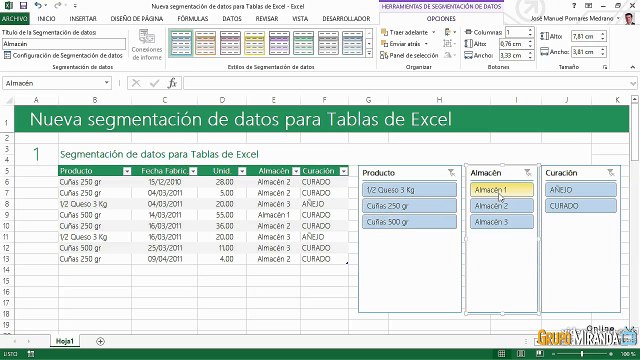This screenshot has width=640, height=360.
Task: Toggle Almacén 2 slicer item
Action: click(502, 206)
